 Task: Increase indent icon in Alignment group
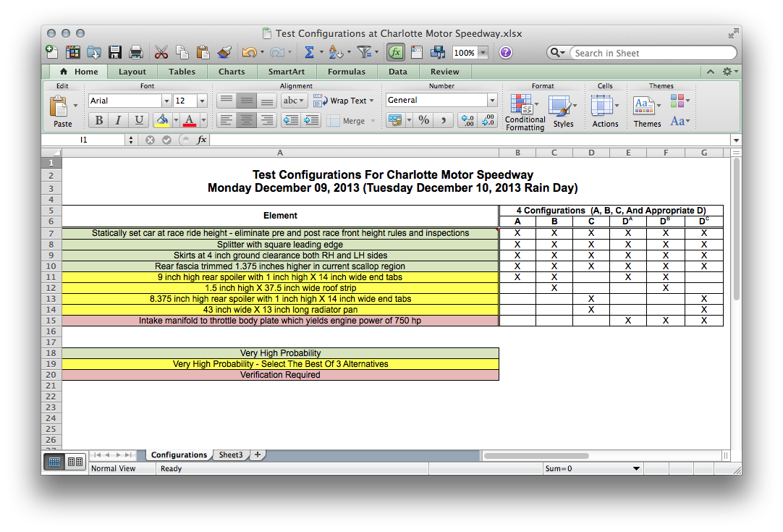click(x=310, y=120)
